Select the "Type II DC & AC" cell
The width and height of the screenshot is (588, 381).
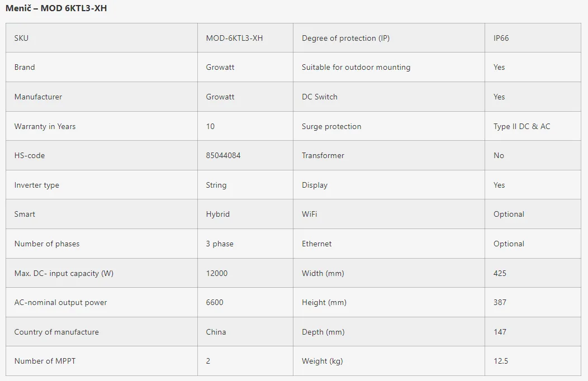521,126
